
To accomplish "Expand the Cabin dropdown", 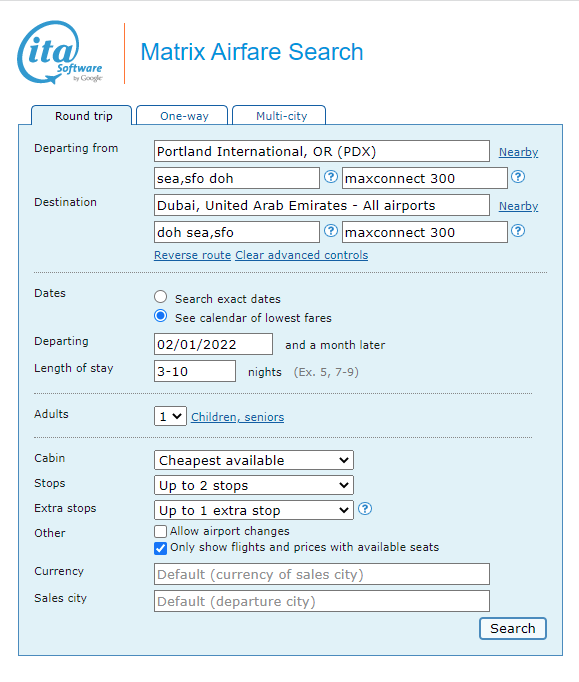I will [254, 460].
